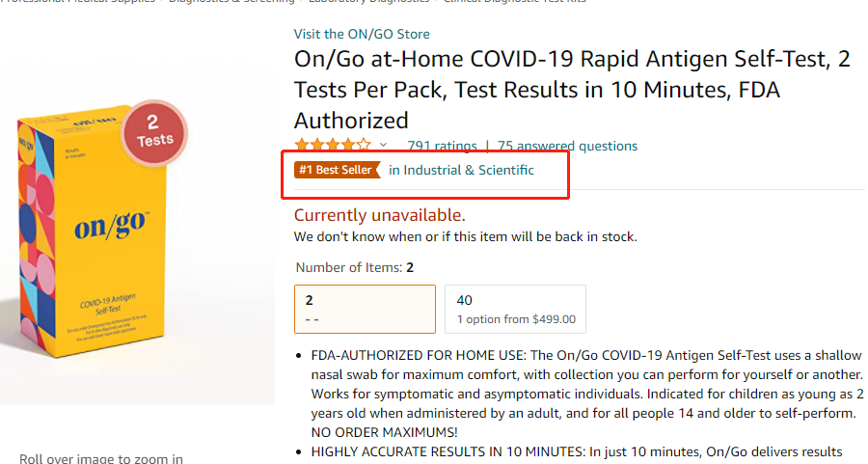Expand the rating breakdown chevron beside stars
The width and height of the screenshot is (868, 464).
383,146
